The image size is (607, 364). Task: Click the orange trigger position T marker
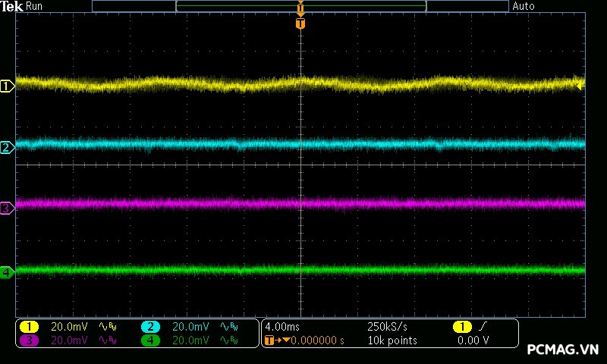tap(300, 24)
